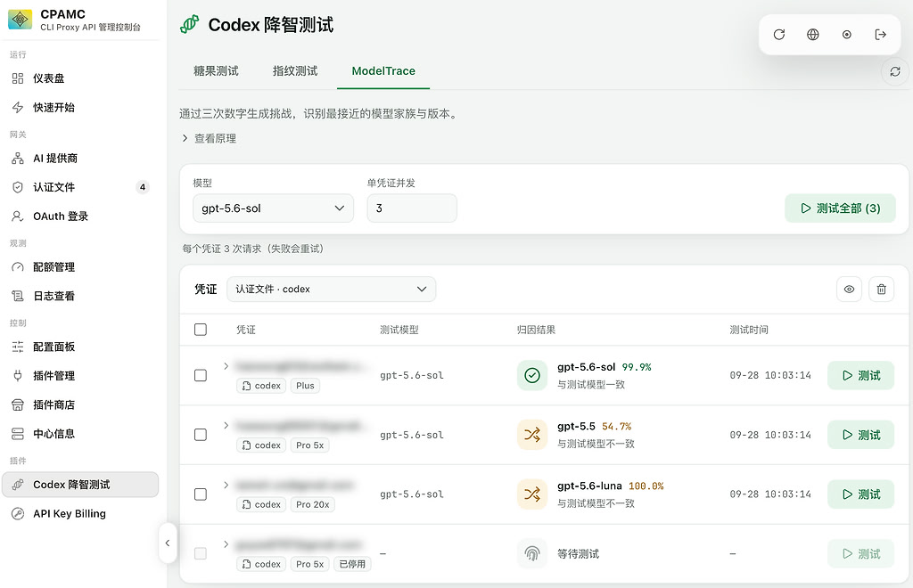Click 测试全部 (3) button
This screenshot has height=588, width=913.
pos(840,208)
